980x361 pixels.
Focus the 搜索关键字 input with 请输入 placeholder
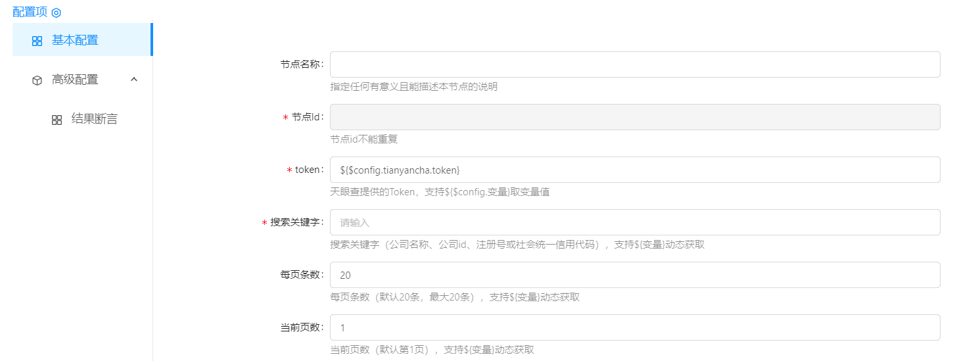[x=634, y=222]
